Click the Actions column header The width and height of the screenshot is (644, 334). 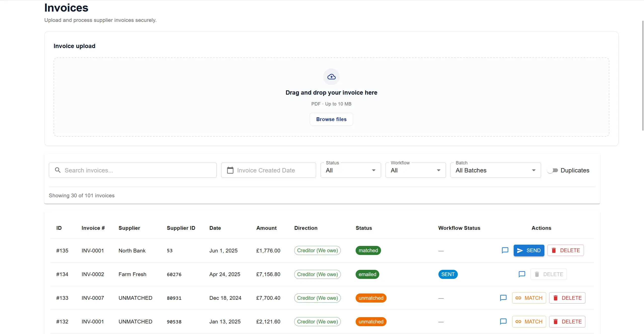pos(541,228)
